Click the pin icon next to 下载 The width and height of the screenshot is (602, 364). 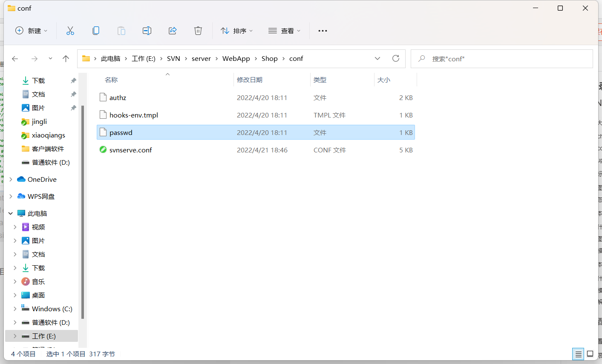[73, 80]
